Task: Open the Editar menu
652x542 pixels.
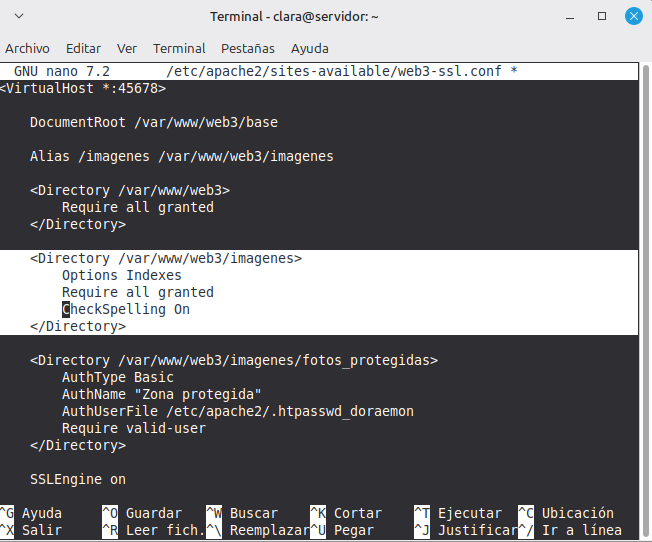Action: point(83,48)
